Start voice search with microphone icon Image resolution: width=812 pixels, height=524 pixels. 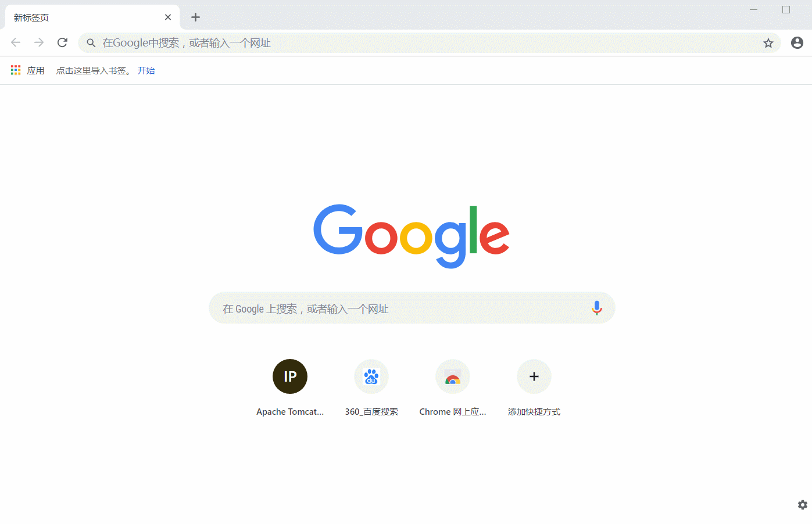[596, 308]
